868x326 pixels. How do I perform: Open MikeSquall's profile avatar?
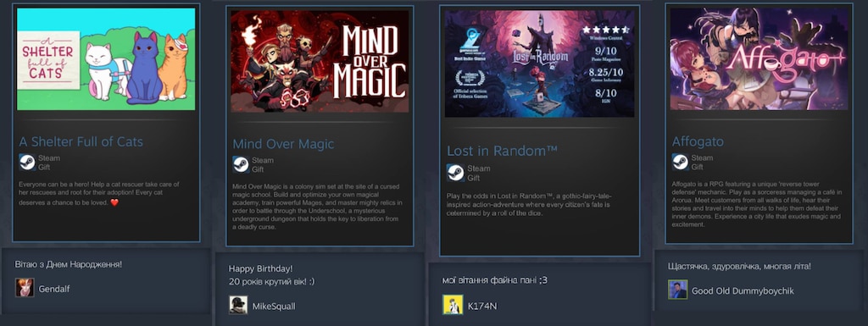(238, 305)
